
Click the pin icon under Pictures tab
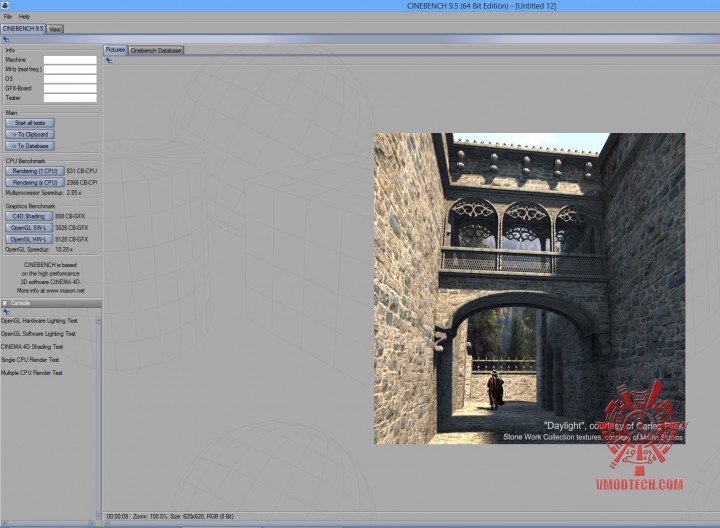(x=109, y=61)
